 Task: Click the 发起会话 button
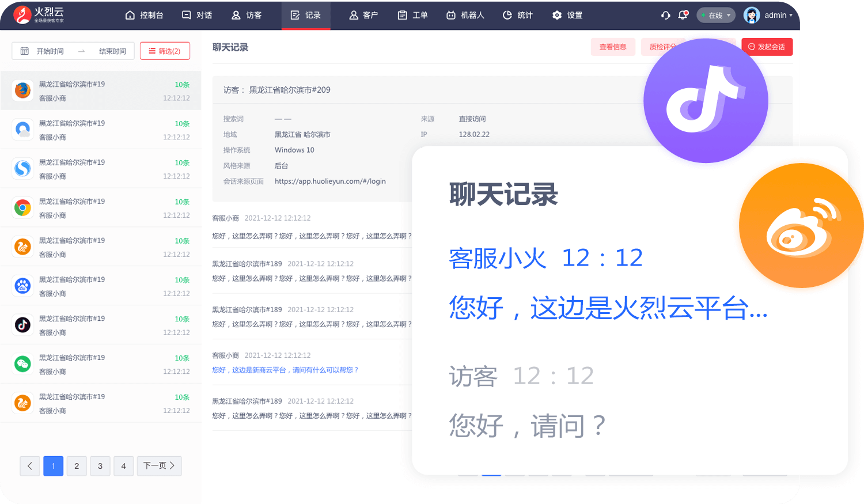pyautogui.click(x=767, y=47)
